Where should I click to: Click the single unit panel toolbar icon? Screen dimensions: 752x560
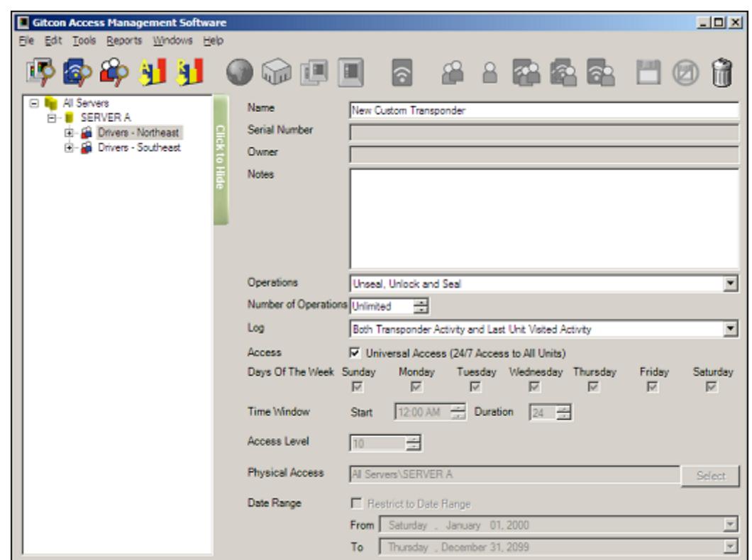click(x=350, y=73)
